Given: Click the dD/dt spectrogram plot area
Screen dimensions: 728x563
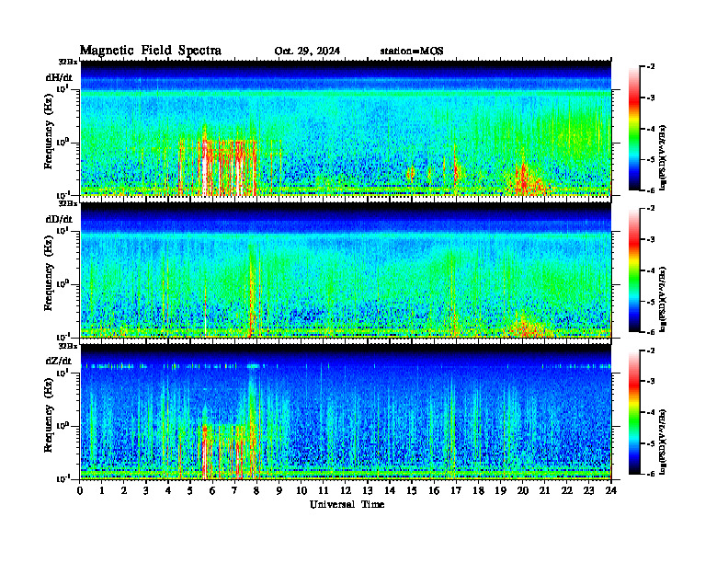Looking at the screenshot, I should pos(346,270).
